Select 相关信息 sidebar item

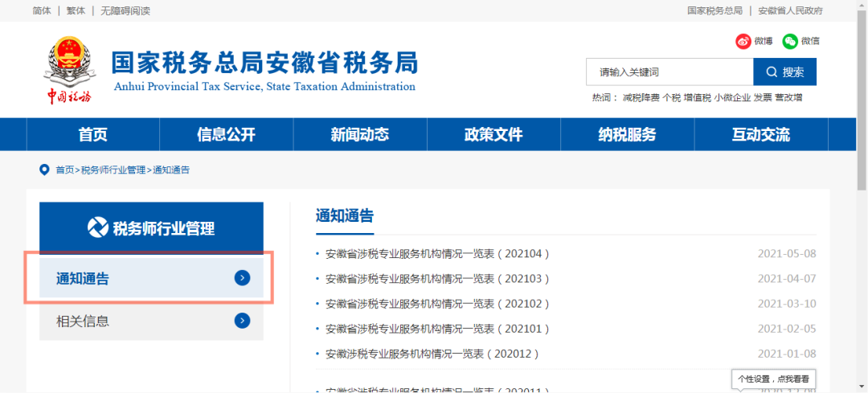point(151,321)
